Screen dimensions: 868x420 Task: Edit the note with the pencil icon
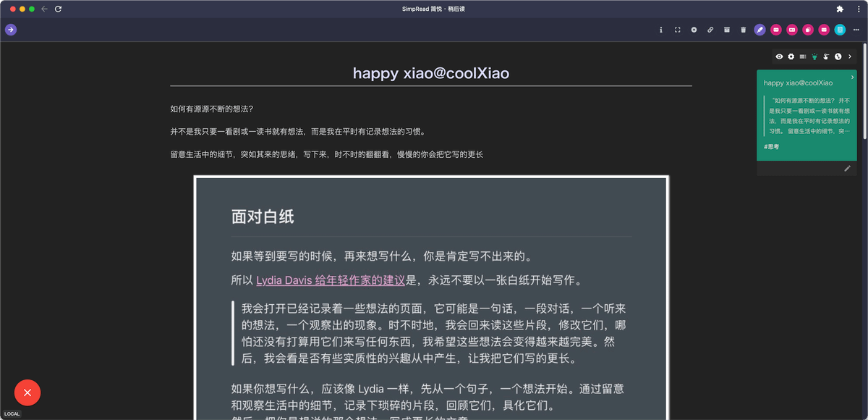pyautogui.click(x=847, y=169)
